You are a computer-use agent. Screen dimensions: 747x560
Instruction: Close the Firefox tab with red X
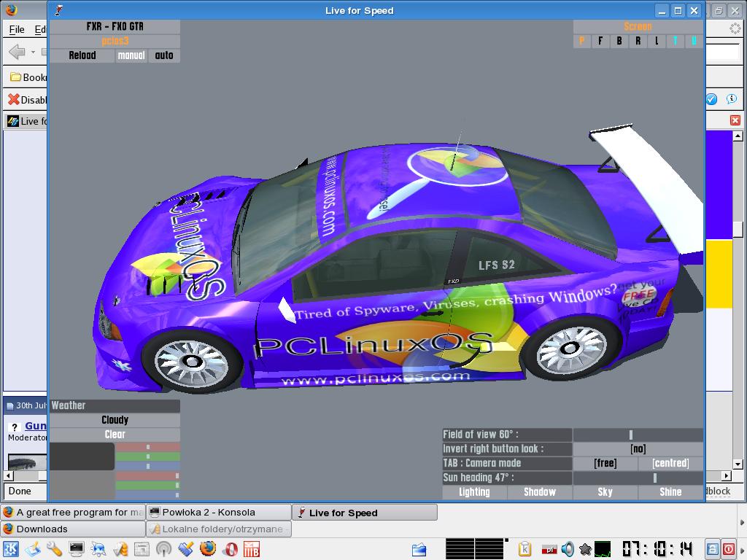[735, 120]
